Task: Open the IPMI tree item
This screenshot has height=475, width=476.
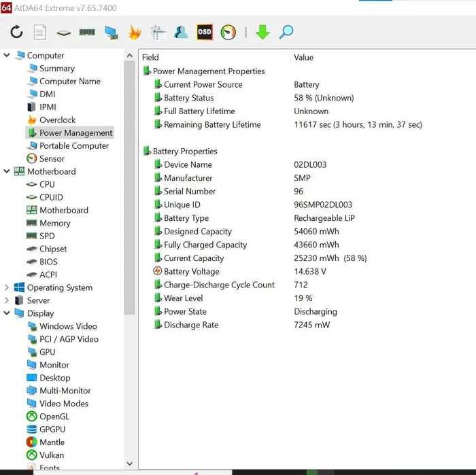Action: coord(48,107)
